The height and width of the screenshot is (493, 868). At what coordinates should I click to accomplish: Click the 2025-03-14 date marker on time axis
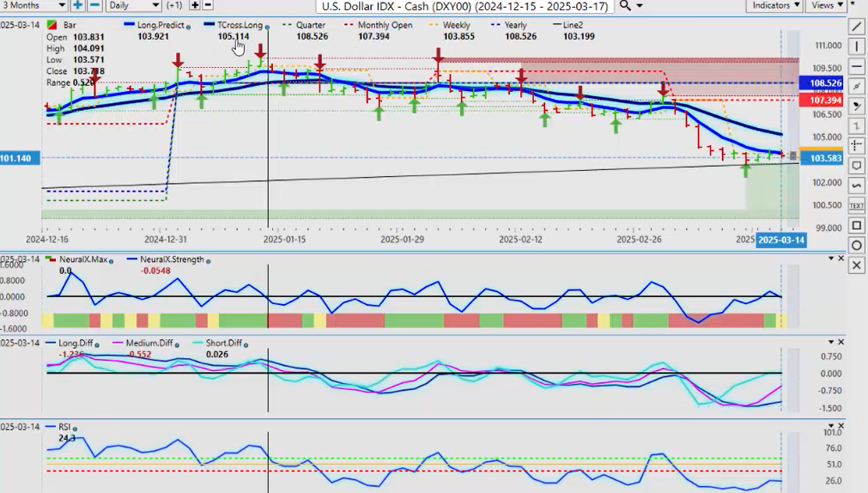780,240
